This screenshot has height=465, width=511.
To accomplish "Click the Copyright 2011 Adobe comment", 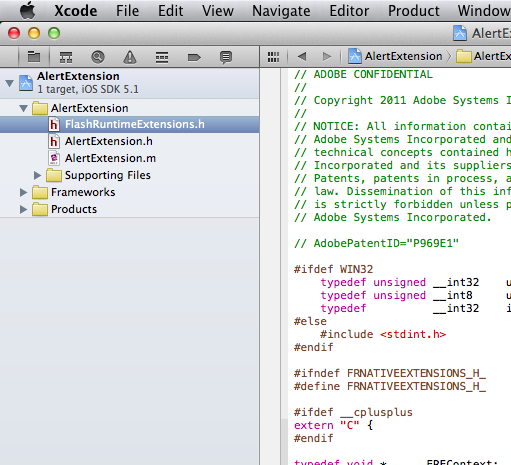I will pyautogui.click(x=402, y=100).
